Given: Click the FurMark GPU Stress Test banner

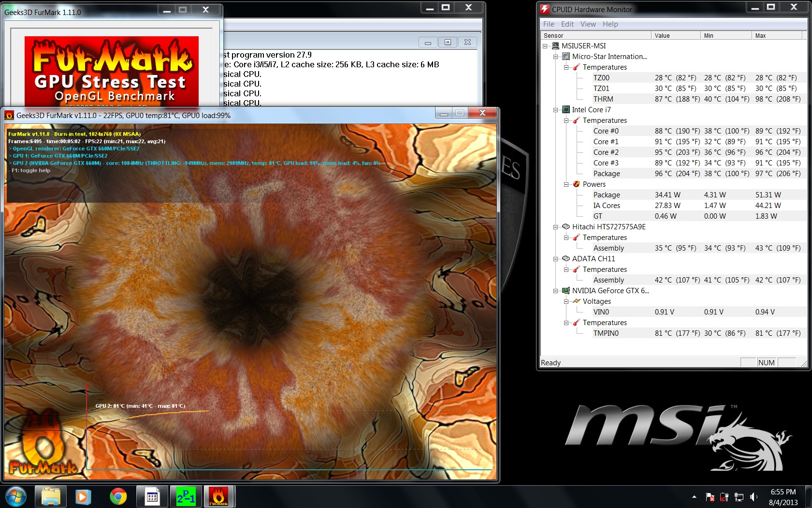Looking at the screenshot, I should coord(112,71).
